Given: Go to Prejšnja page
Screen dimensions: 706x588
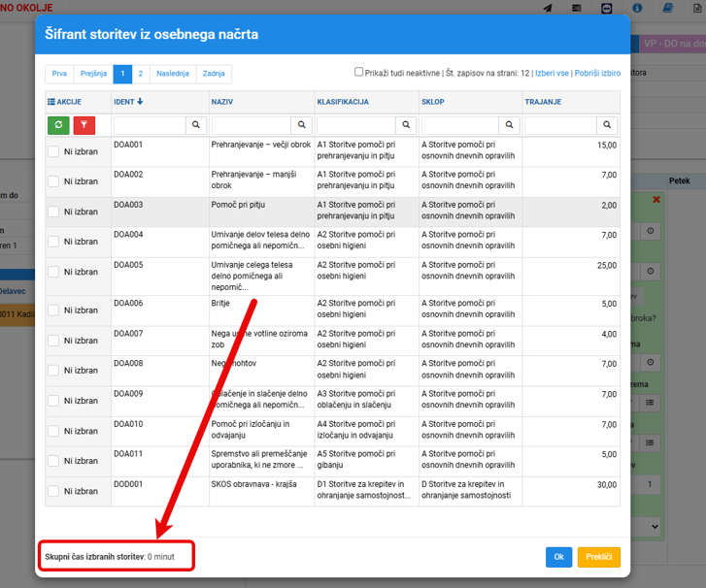Looking at the screenshot, I should 93,74.
